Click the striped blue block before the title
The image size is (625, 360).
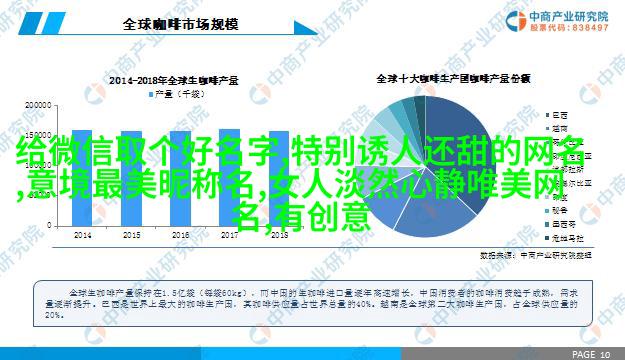pos(42,24)
